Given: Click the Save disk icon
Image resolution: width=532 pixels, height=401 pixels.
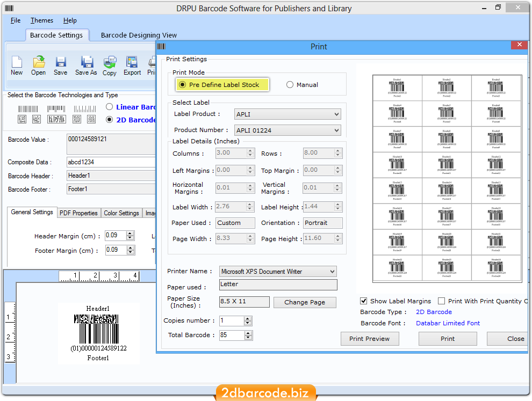Looking at the screenshot, I should (x=61, y=62).
